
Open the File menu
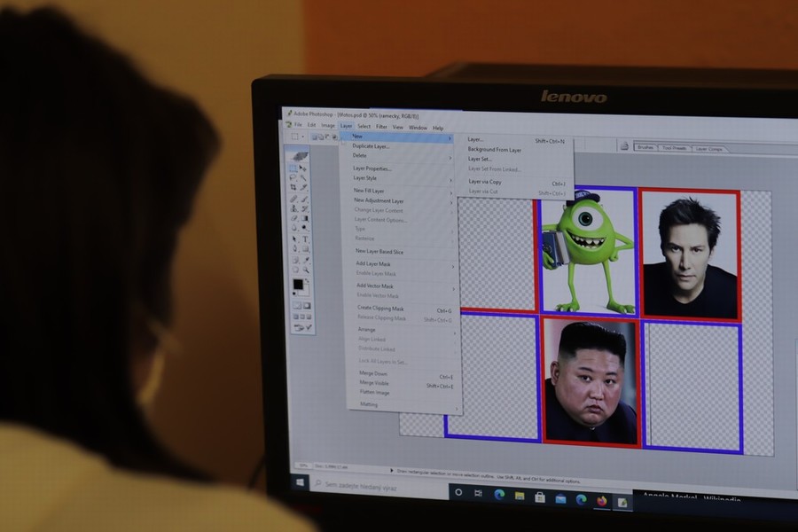tap(298, 125)
